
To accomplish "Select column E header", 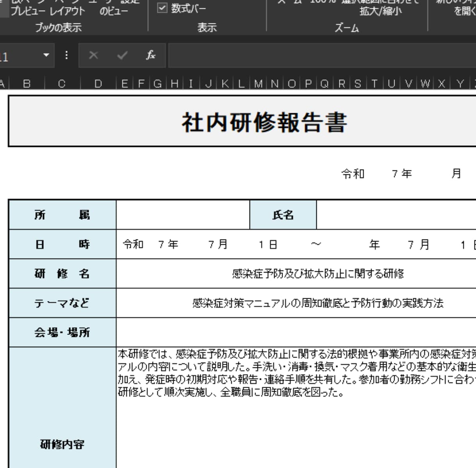I will coord(124,83).
